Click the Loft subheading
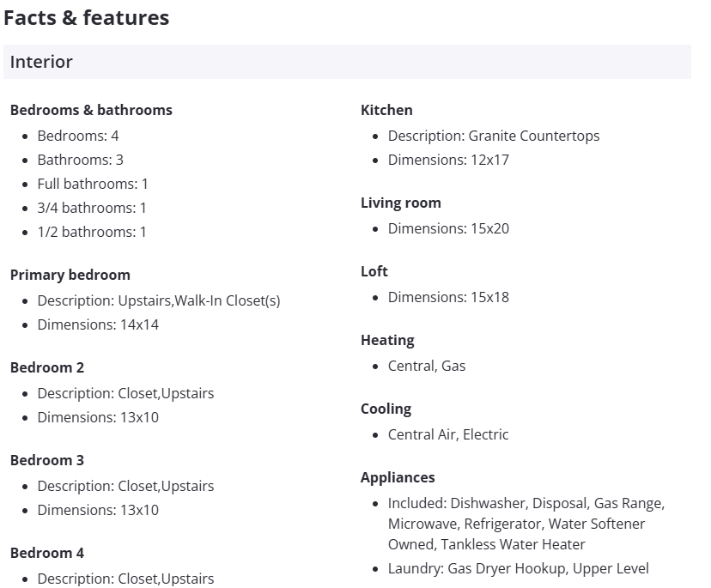The height and width of the screenshot is (588, 711). pyautogui.click(x=374, y=271)
